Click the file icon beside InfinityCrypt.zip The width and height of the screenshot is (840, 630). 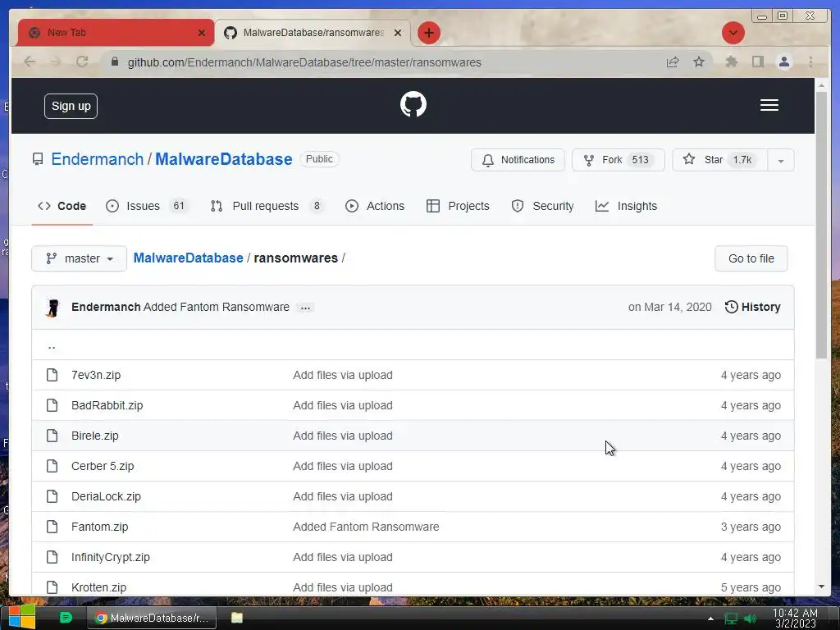[x=52, y=557]
